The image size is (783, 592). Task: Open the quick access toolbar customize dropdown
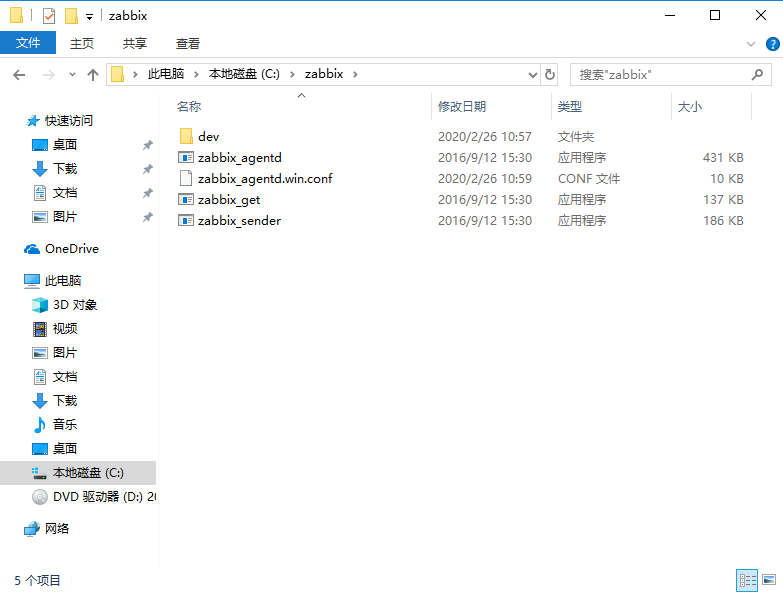tap(89, 17)
